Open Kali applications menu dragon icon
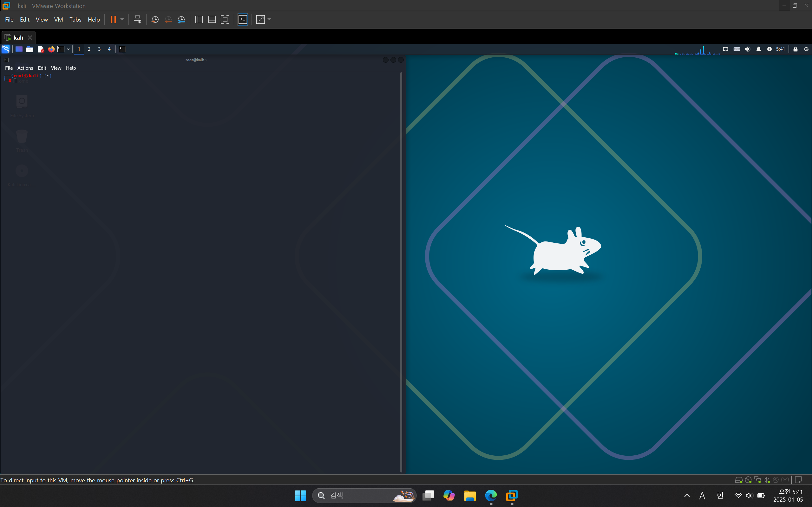The image size is (812, 507). [6, 49]
